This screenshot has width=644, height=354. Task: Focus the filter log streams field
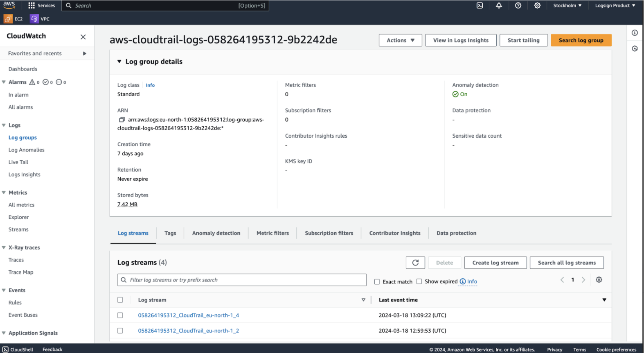[242, 280]
